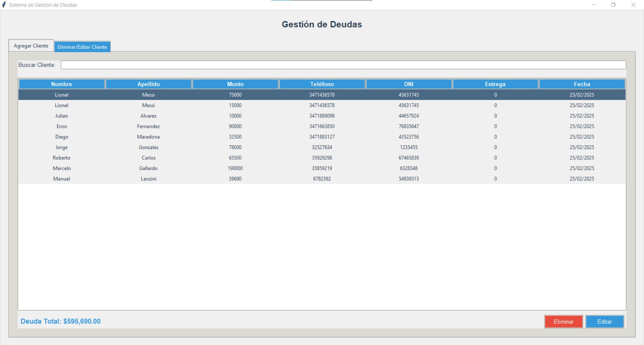Image resolution: width=644 pixels, height=345 pixels.
Task: Switch to the Agregar Cliente tab
Action: click(x=31, y=46)
